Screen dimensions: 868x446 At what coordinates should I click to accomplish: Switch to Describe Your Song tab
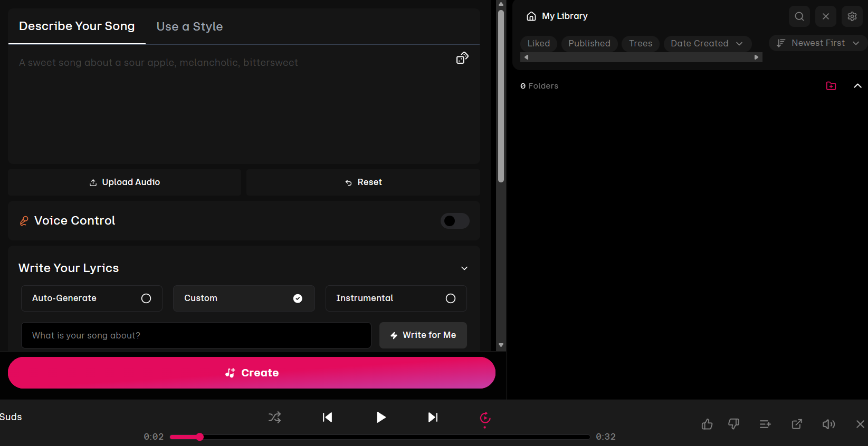click(x=77, y=26)
